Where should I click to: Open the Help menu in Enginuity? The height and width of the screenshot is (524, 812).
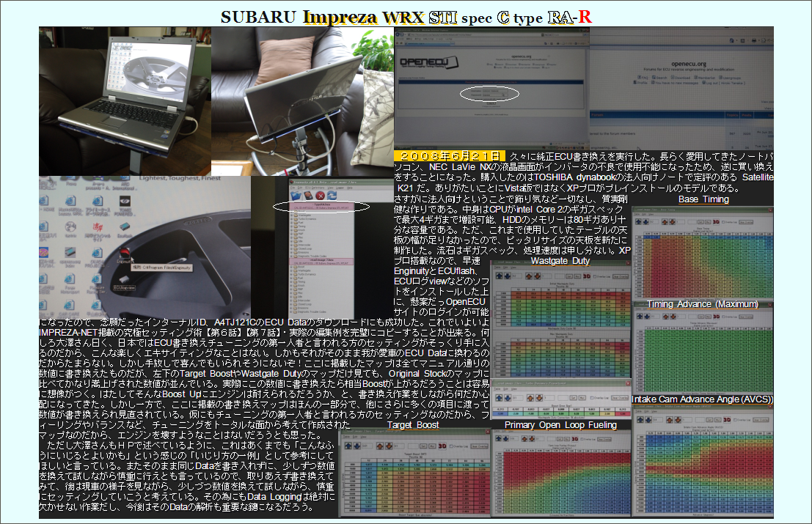pos(350,188)
